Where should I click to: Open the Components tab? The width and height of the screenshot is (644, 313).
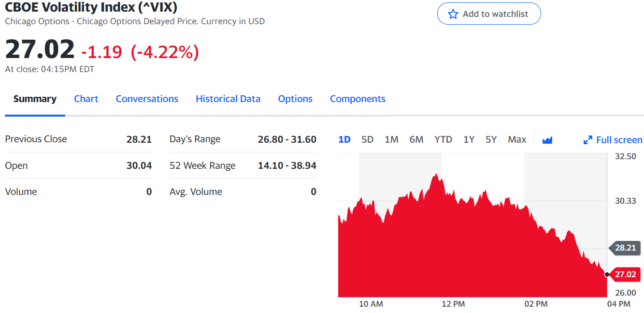358,99
